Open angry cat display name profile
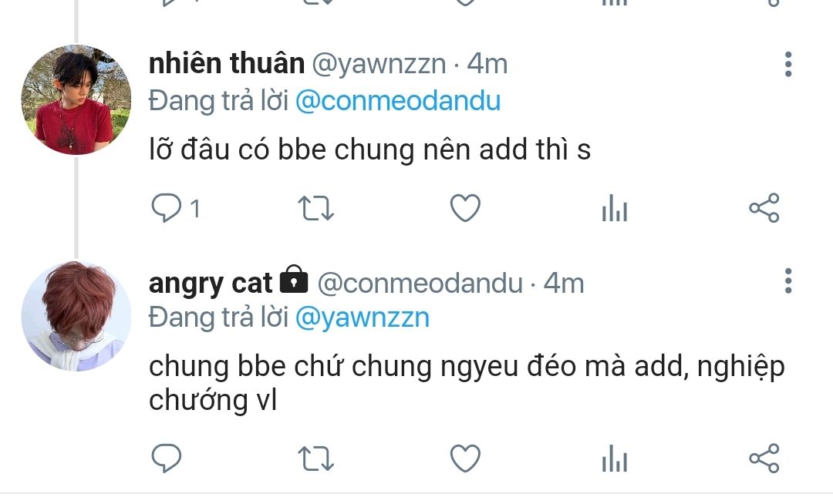 211,284
